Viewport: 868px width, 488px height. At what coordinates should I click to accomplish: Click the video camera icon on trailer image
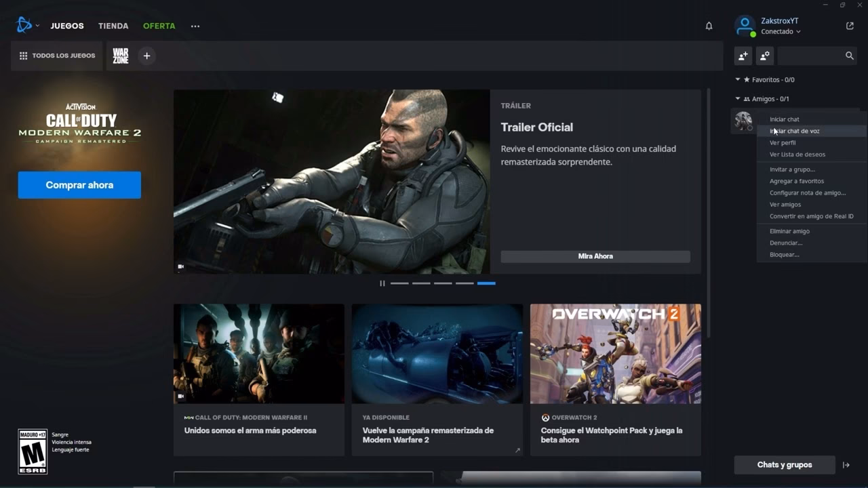click(x=181, y=266)
